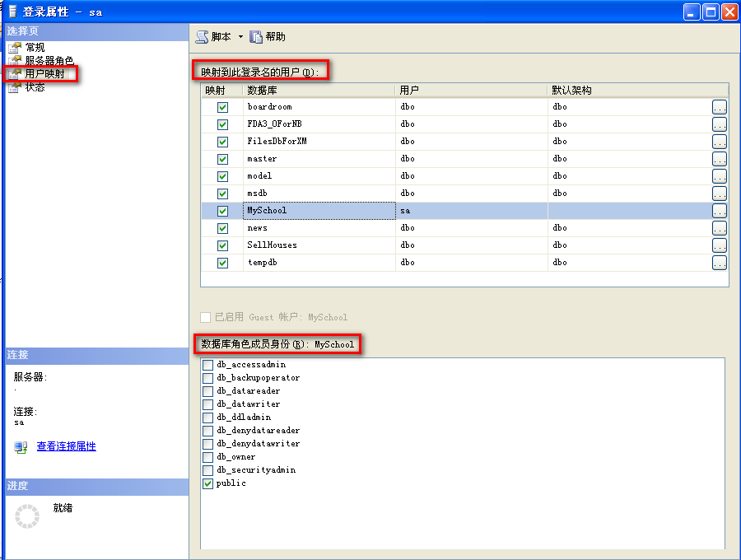Select the 常规 page

pyautogui.click(x=35, y=47)
